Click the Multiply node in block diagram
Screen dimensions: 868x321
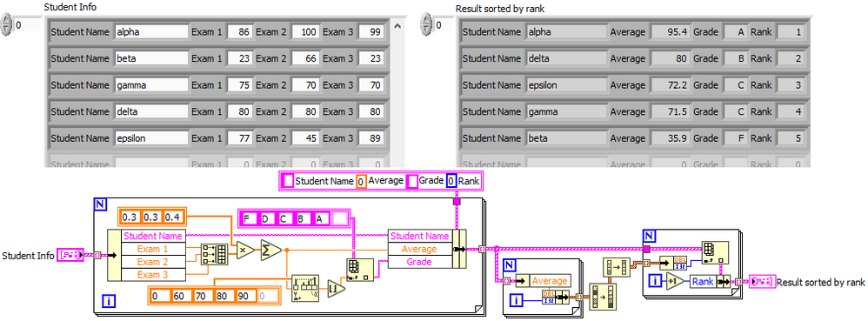click(x=245, y=251)
